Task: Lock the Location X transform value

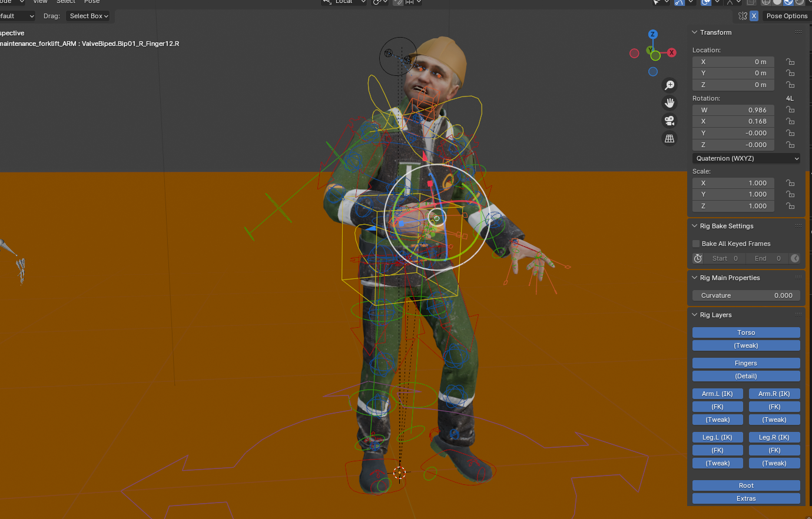Action: [790, 62]
